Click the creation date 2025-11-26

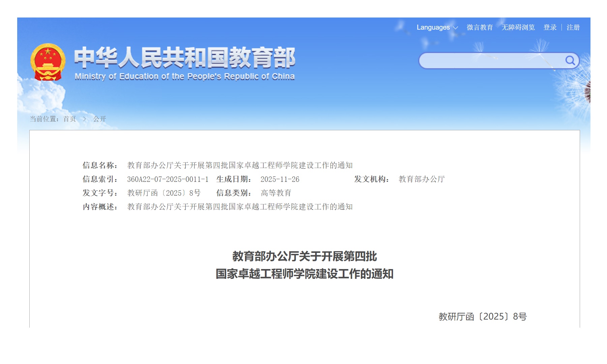pos(280,179)
